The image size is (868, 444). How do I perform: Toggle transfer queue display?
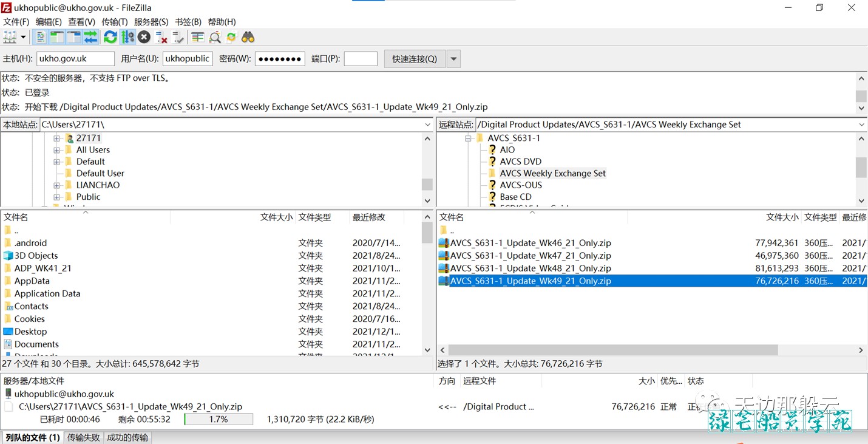click(90, 37)
